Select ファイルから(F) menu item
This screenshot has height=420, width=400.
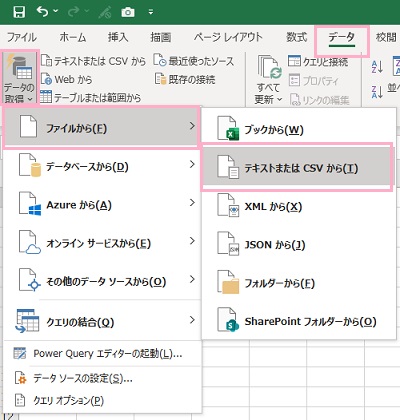[x=102, y=126]
